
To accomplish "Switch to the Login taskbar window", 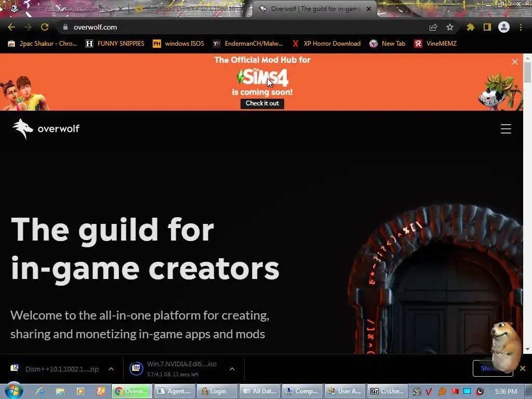I will coord(217,391).
